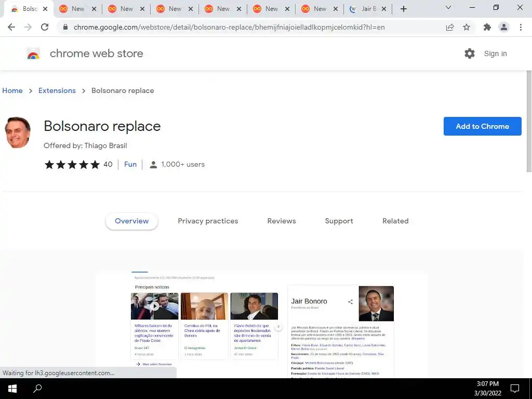Image resolution: width=532 pixels, height=399 pixels.
Task: Go back using the browser back arrow
Action: pyautogui.click(x=11, y=27)
